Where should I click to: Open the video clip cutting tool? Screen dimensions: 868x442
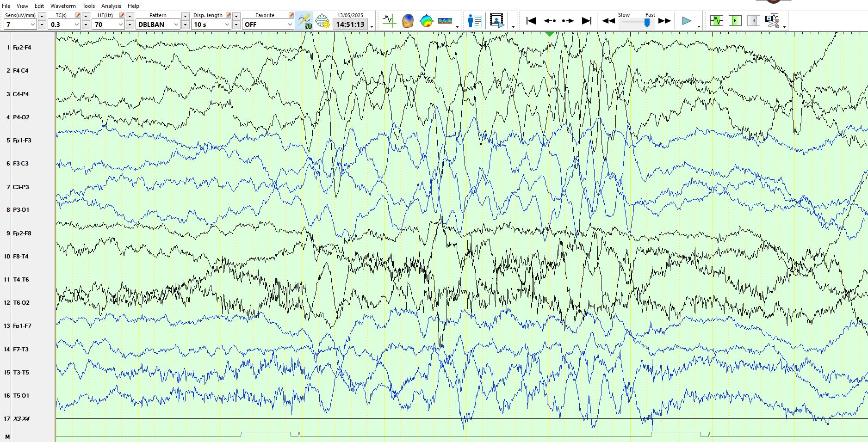(x=772, y=21)
